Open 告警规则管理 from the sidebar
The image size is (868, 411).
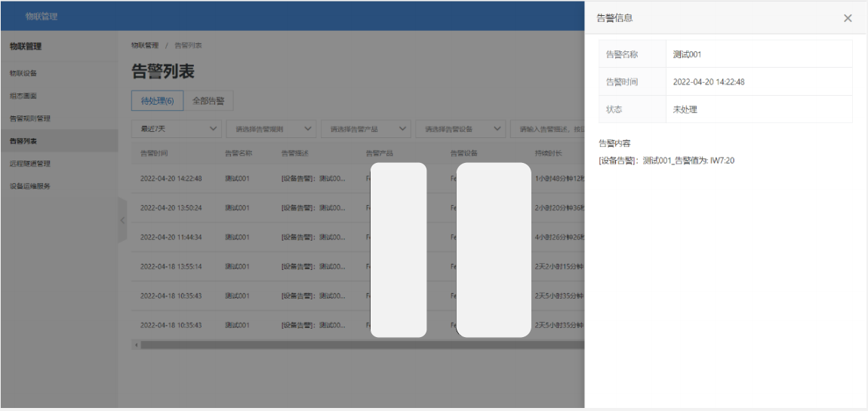coord(30,118)
